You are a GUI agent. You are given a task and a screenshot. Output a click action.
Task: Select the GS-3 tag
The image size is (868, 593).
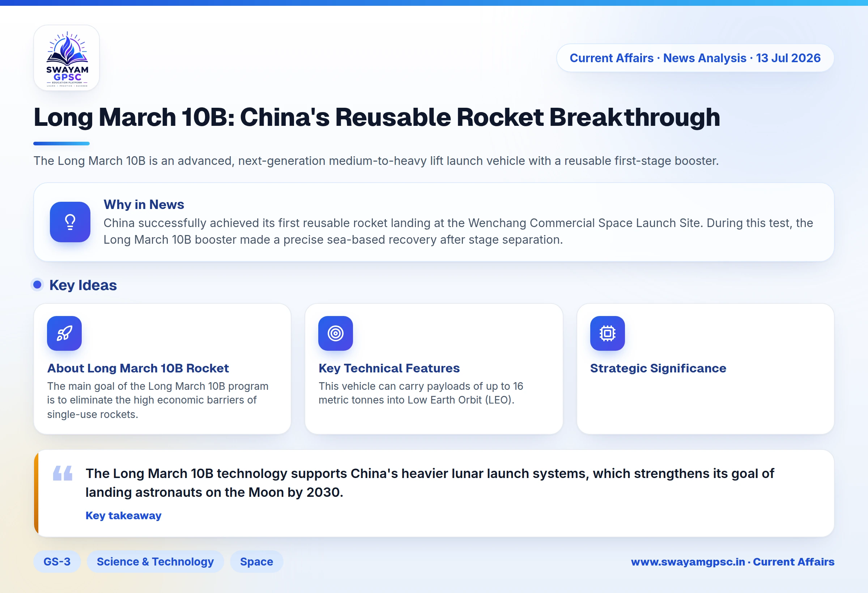[x=57, y=562]
